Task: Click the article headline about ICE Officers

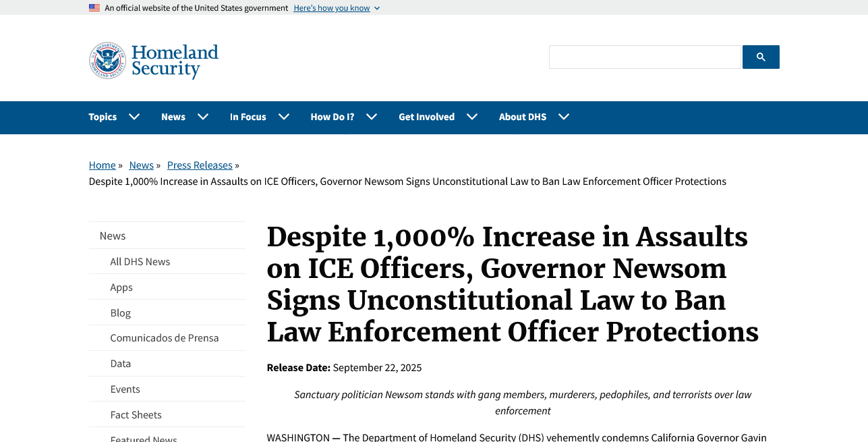Action: pyautogui.click(x=513, y=284)
